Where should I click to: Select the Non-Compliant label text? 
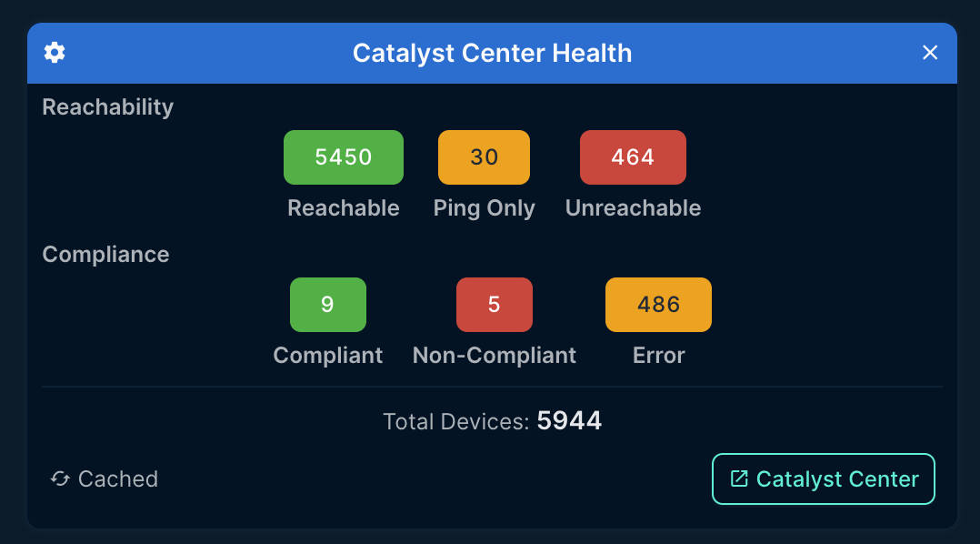point(494,355)
